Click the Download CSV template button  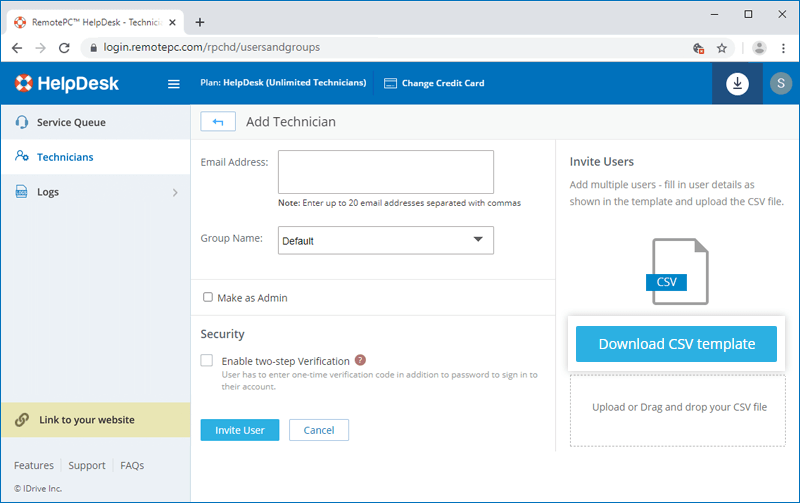(x=677, y=344)
